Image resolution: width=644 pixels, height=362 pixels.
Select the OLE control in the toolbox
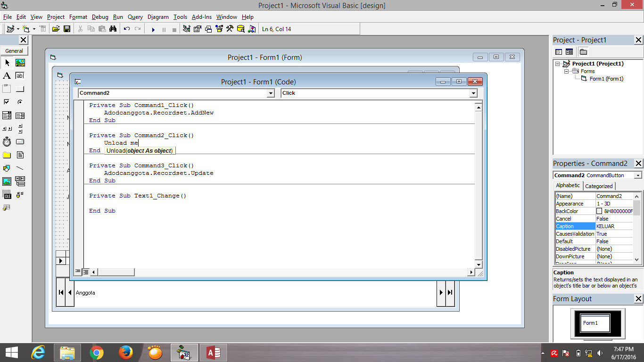tap(7, 194)
